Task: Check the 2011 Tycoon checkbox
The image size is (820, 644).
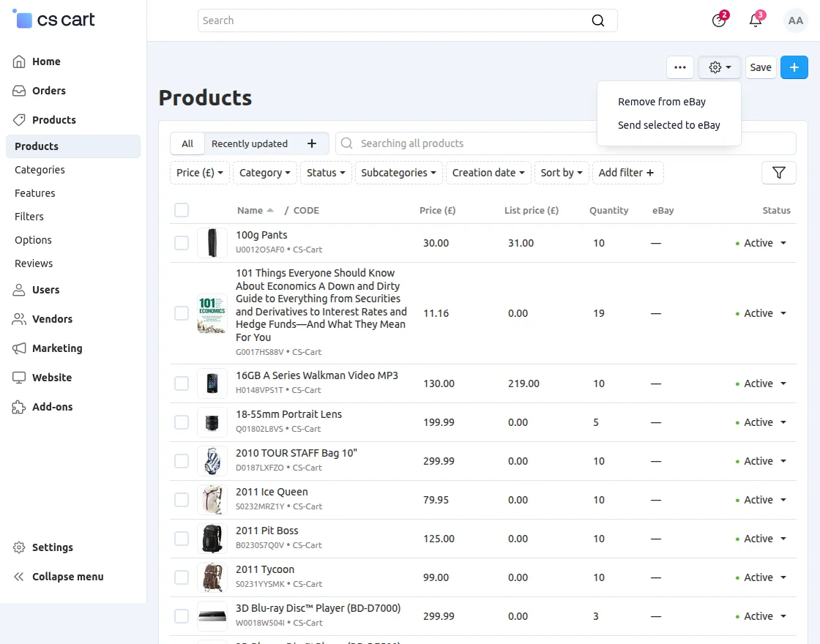Action: pos(182,577)
